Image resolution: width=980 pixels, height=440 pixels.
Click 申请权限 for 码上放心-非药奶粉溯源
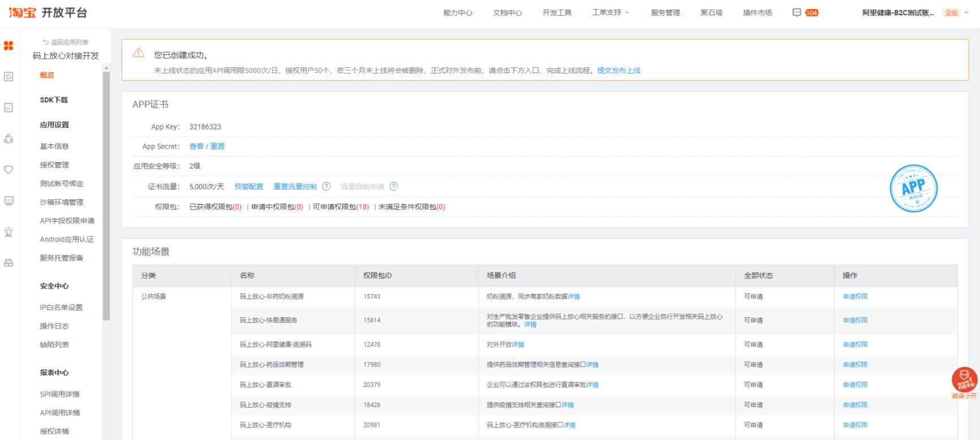click(855, 297)
